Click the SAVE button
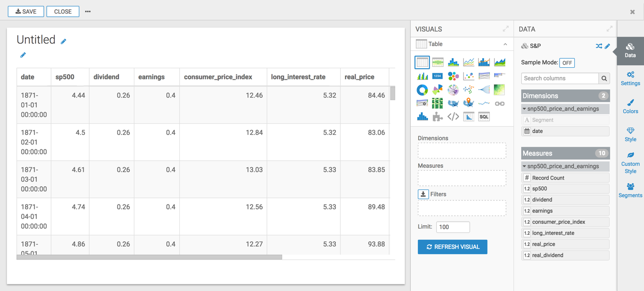644x291 pixels. pyautogui.click(x=26, y=11)
